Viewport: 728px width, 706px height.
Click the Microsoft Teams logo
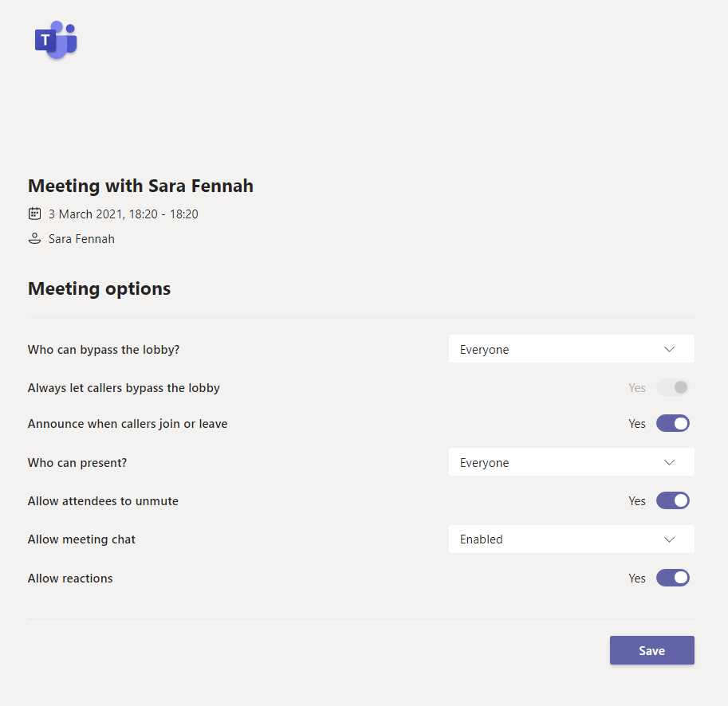click(x=55, y=40)
